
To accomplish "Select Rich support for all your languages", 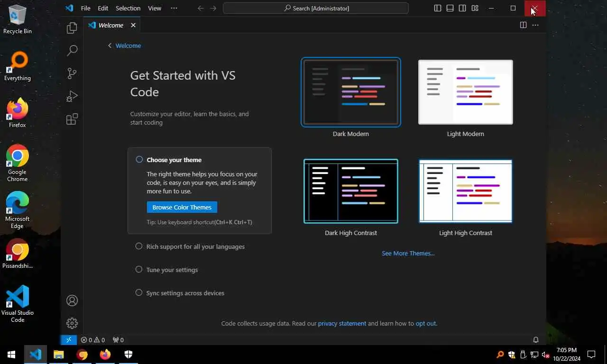I will coord(195,246).
